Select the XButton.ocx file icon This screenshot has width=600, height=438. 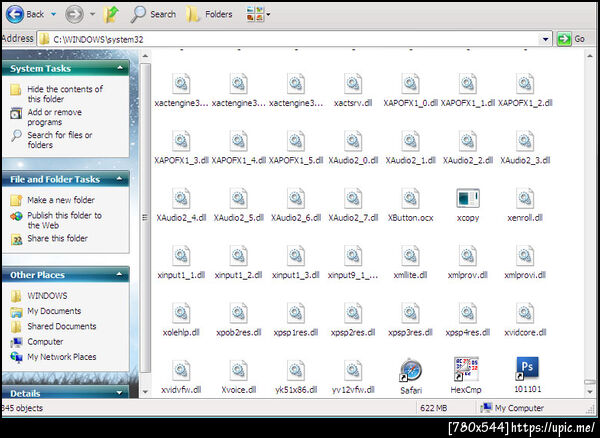click(410, 198)
